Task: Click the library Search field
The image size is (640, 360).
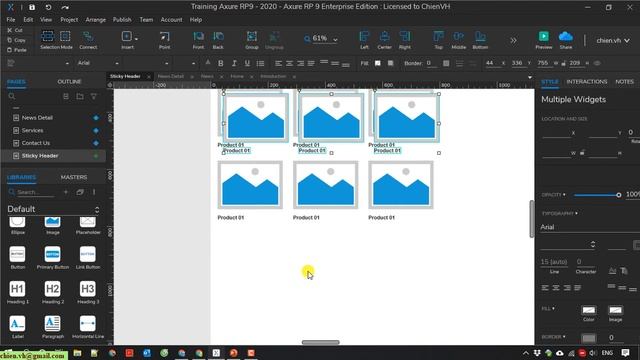Action: 36,192
